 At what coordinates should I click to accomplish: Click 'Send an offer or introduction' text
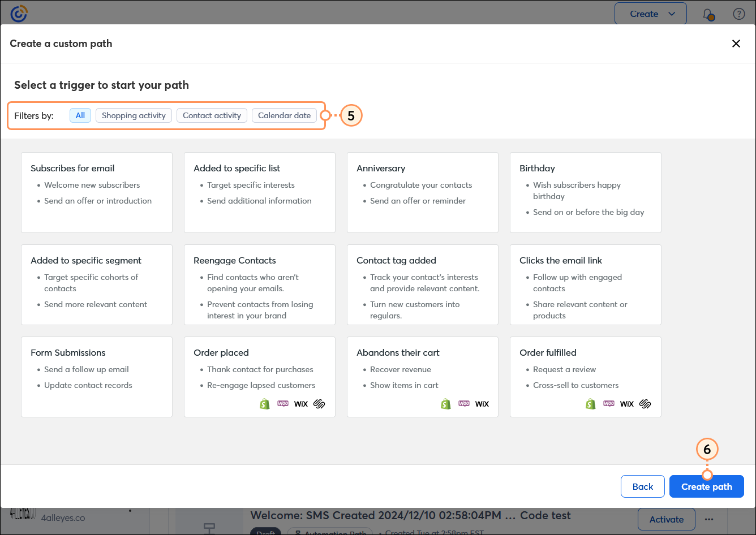click(98, 201)
